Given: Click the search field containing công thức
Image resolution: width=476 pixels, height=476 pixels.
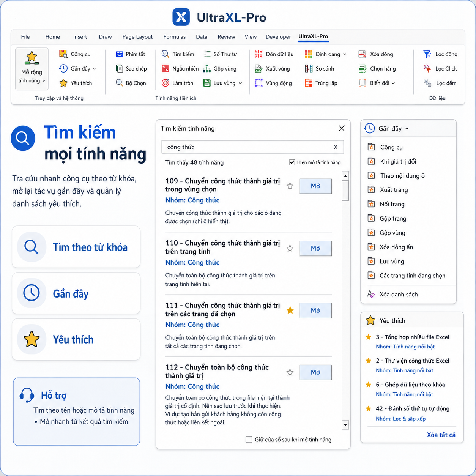Looking at the screenshot, I should pos(253,147).
